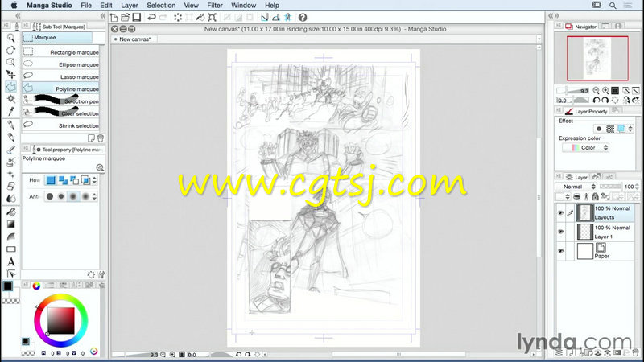
Task: Choose the Ellipse marquee sub tool
Action: pyautogui.click(x=61, y=64)
